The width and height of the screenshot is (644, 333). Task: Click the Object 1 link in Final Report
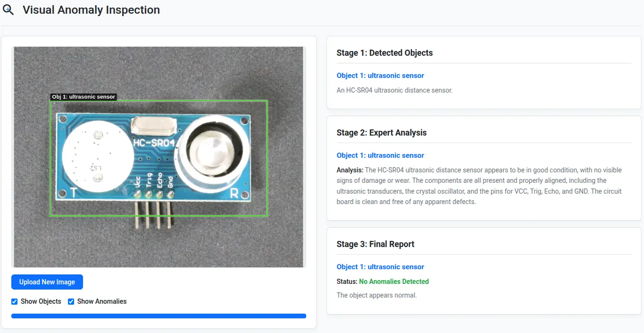(380, 267)
